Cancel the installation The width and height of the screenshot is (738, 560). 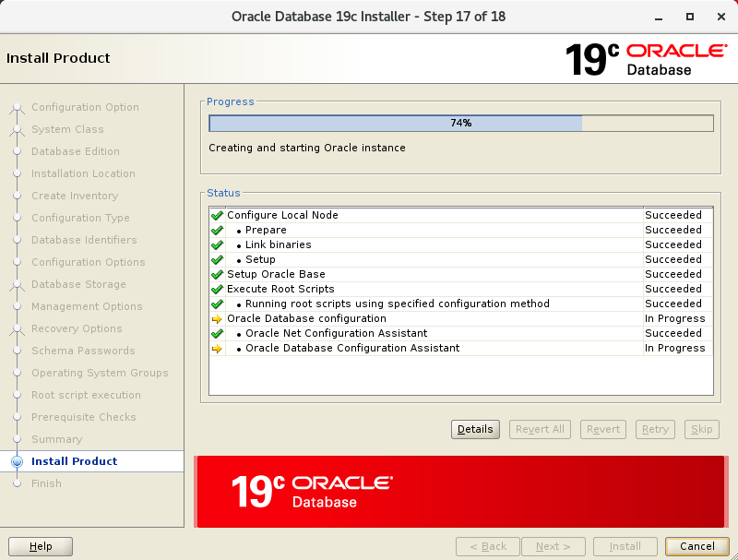697,546
